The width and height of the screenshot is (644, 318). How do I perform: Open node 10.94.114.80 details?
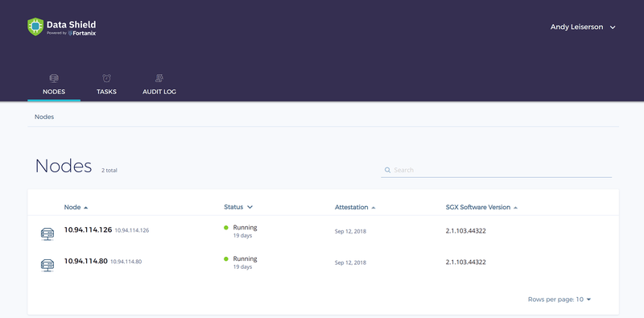click(x=86, y=261)
